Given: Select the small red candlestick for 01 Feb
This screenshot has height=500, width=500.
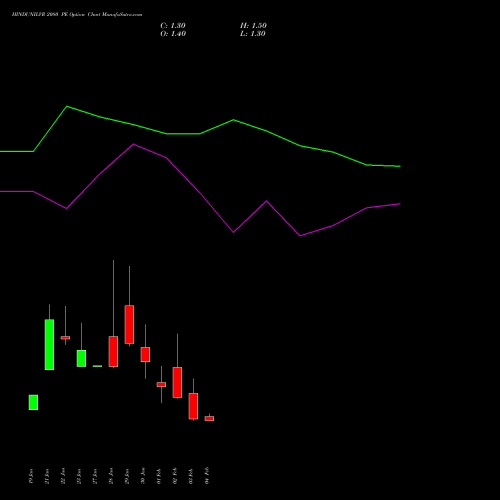Looking at the screenshot, I should tap(161, 384).
